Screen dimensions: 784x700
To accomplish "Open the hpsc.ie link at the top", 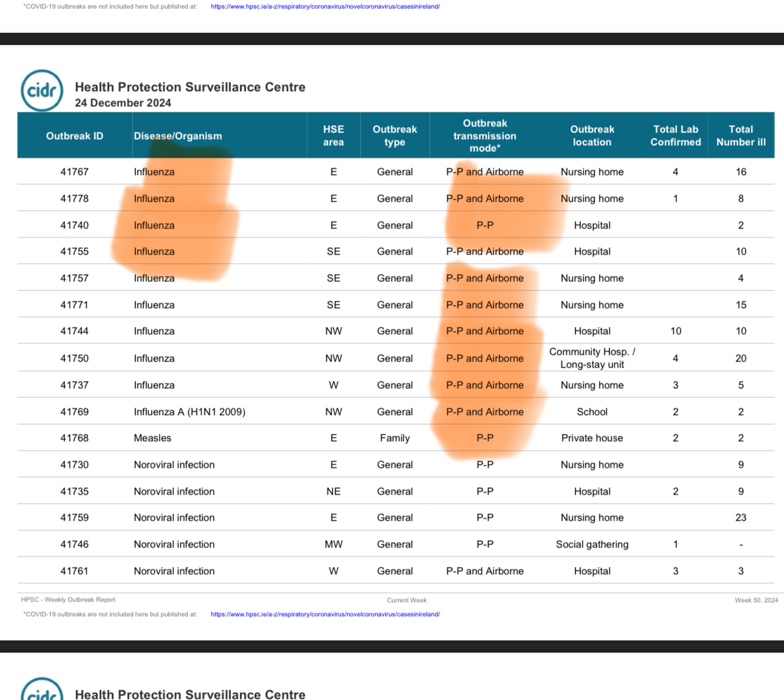I will click(x=325, y=7).
